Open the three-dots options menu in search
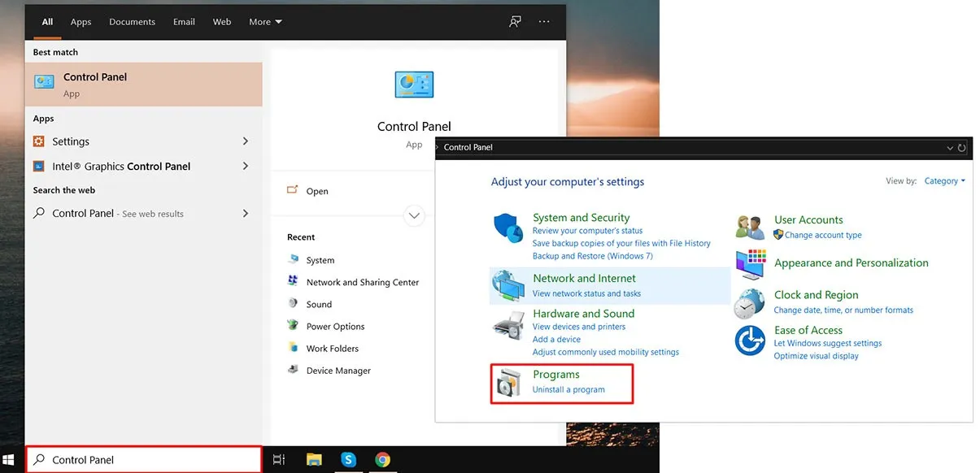Screen dimensions: 980x473 point(544,22)
